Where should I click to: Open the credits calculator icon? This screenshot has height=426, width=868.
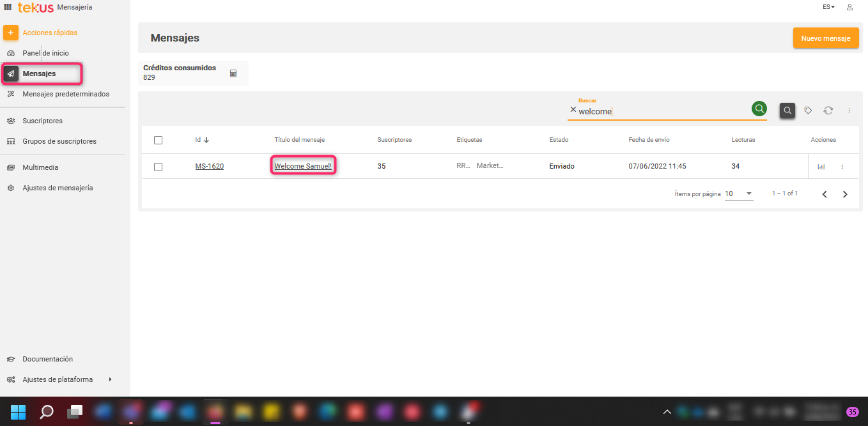click(233, 73)
